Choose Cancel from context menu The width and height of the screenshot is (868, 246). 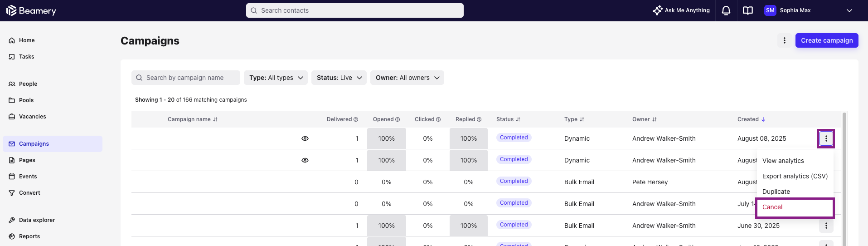point(795,207)
